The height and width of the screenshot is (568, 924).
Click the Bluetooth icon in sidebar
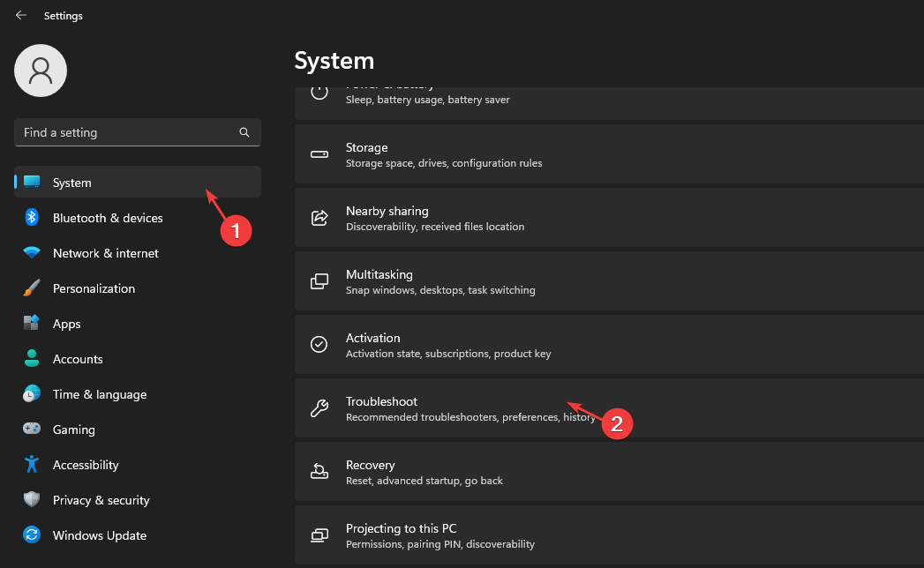coord(32,218)
